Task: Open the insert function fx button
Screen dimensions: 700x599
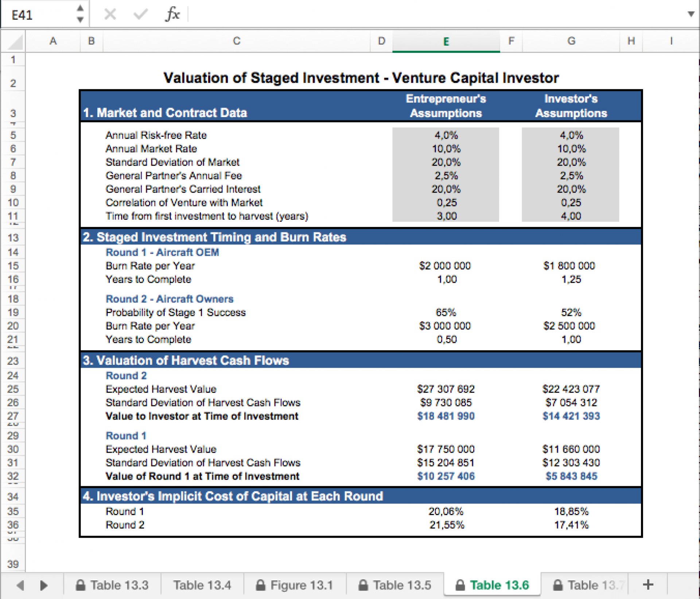Action: (172, 15)
